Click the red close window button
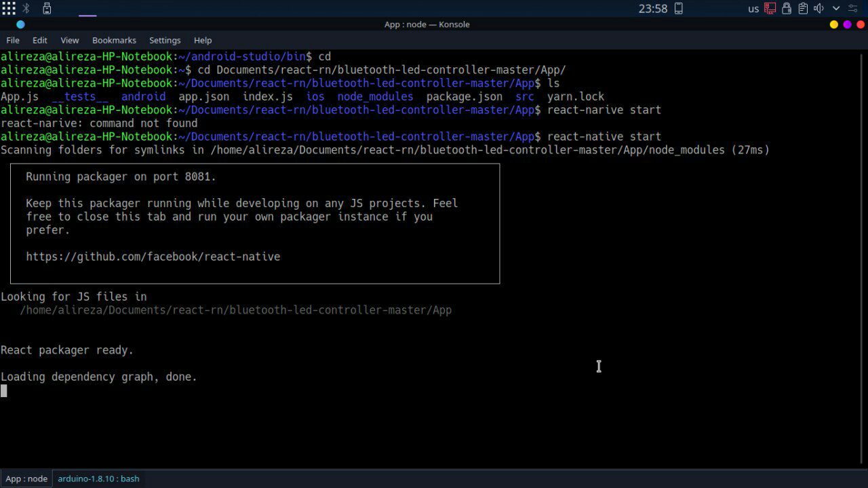This screenshot has width=868, height=488. click(x=860, y=24)
